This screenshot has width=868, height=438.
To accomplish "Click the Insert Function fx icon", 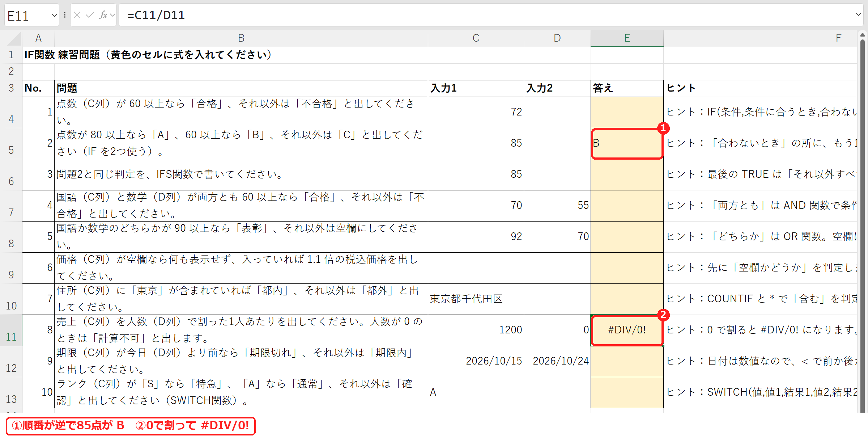I will coord(103,15).
